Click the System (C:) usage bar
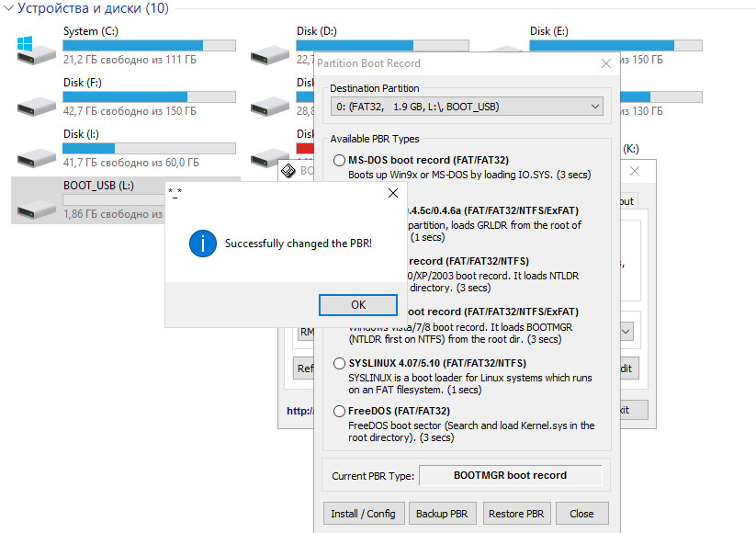 point(149,45)
